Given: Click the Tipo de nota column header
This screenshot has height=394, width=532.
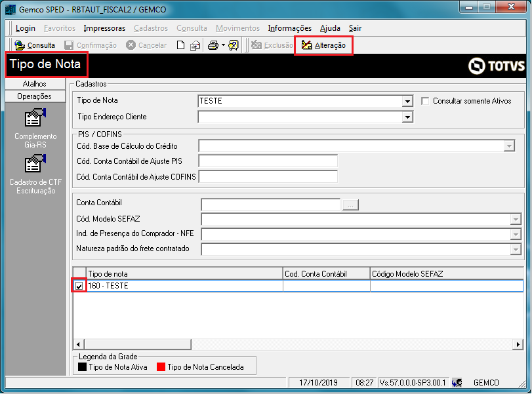Looking at the screenshot, I should pyautogui.click(x=184, y=273).
